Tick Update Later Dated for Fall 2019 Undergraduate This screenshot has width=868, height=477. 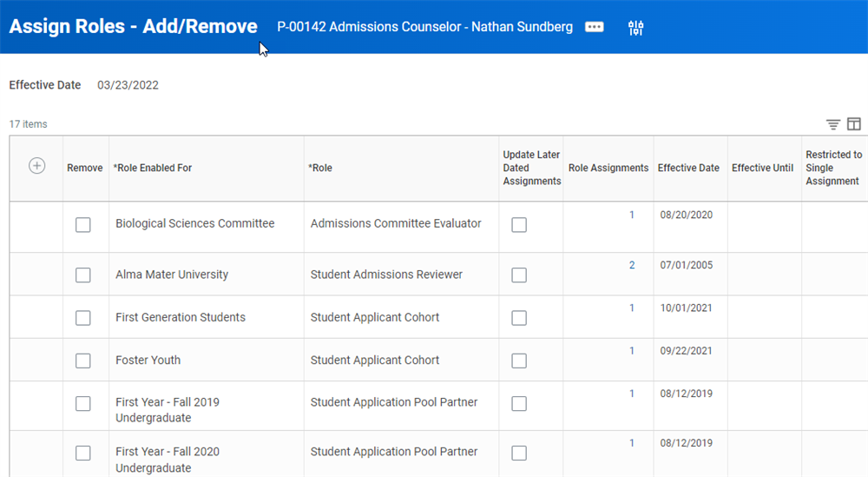pos(519,404)
